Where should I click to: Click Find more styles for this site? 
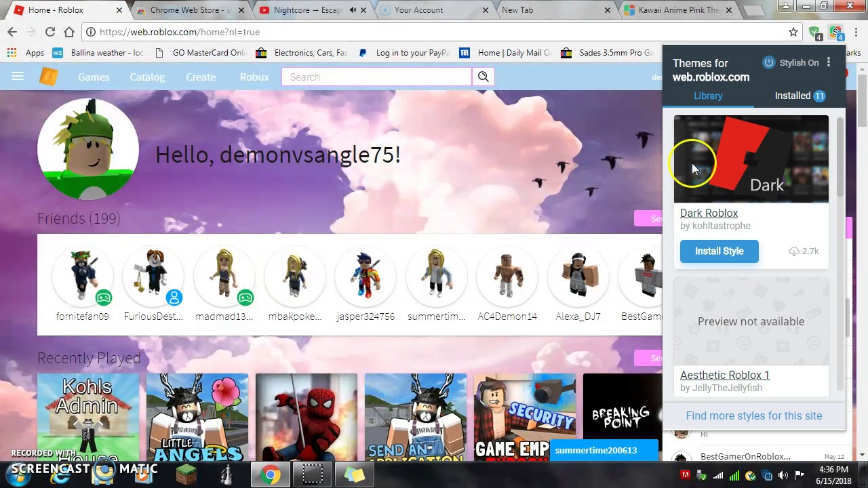tap(753, 415)
